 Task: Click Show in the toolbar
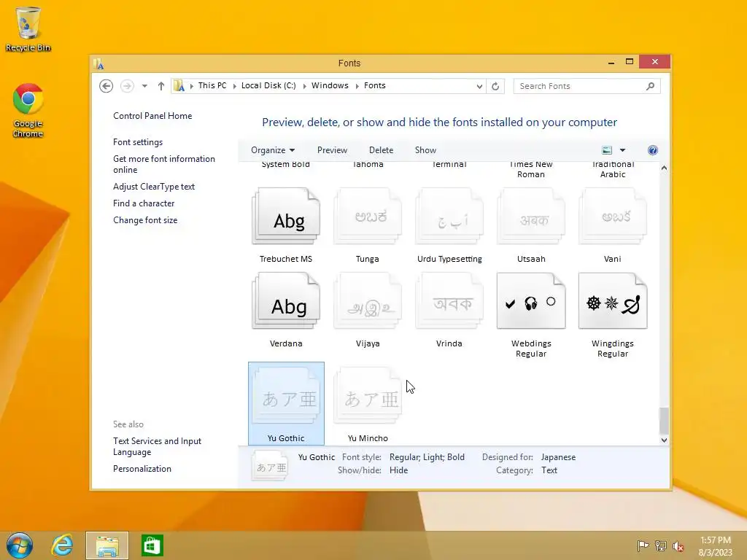coord(425,150)
